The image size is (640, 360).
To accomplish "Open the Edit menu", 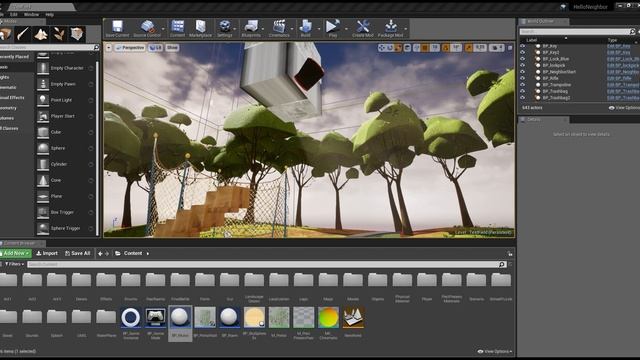I will [x=13, y=15].
